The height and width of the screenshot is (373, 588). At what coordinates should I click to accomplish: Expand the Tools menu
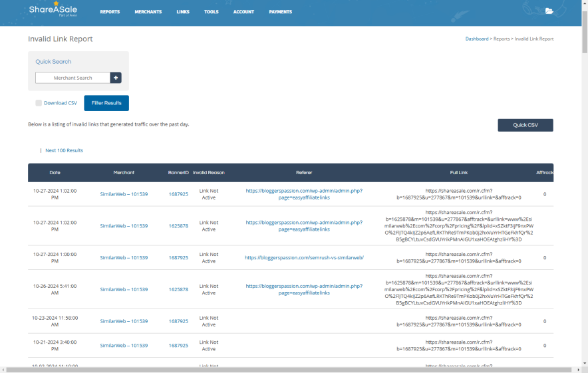tap(212, 12)
